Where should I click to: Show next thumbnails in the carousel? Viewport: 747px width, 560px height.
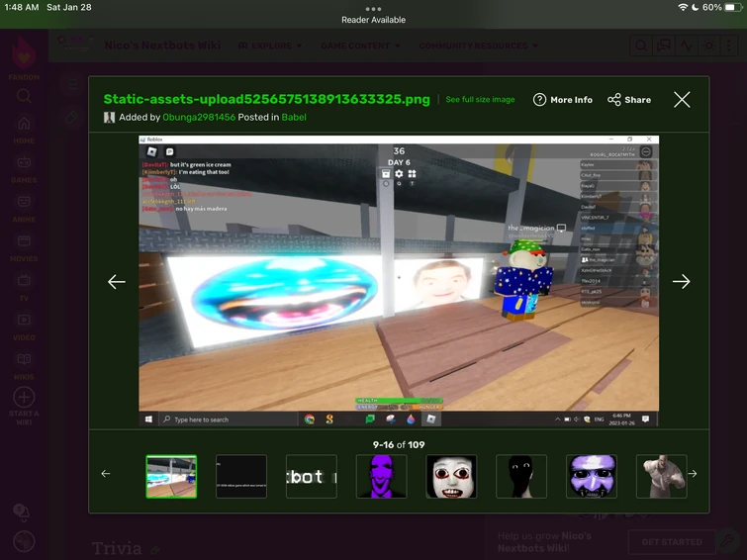[693, 474]
